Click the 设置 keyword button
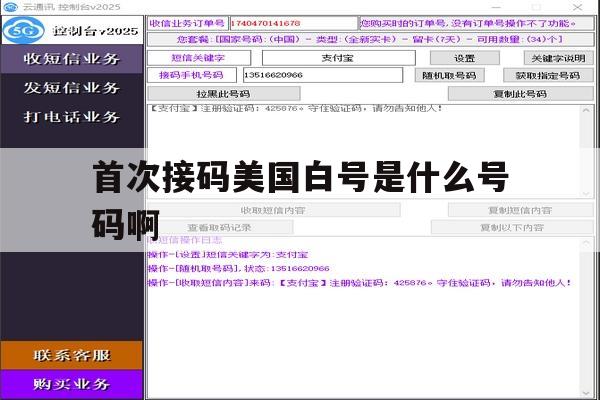 pyautogui.click(x=465, y=58)
